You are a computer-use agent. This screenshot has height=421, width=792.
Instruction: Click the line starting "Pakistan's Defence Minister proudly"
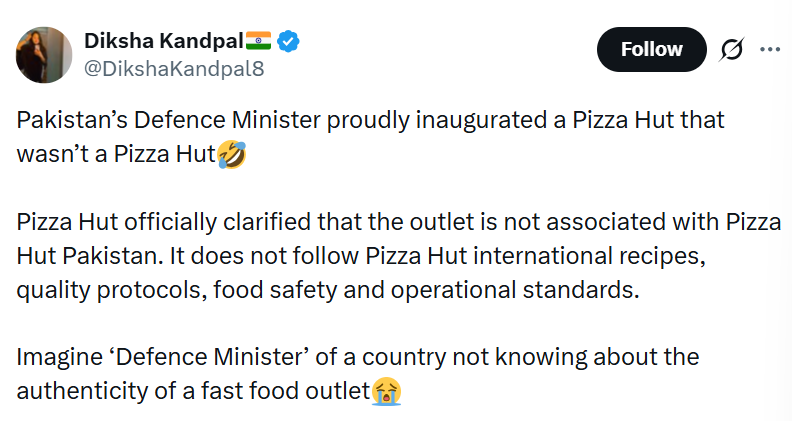point(370,121)
